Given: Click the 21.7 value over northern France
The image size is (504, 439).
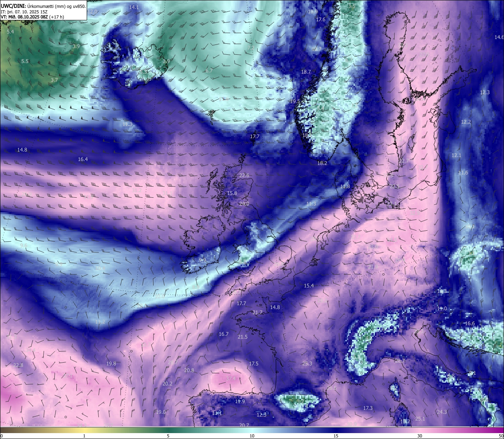Looking at the screenshot, I should [x=257, y=312].
